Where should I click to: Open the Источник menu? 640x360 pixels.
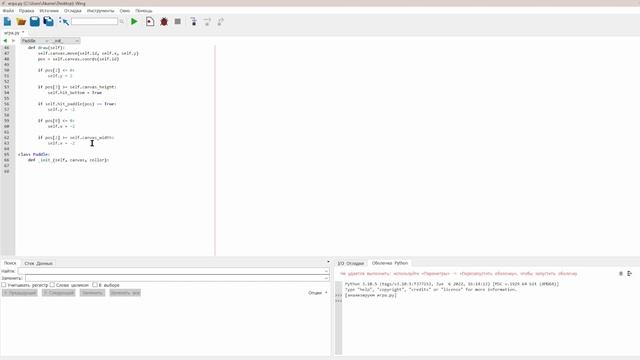(x=49, y=11)
